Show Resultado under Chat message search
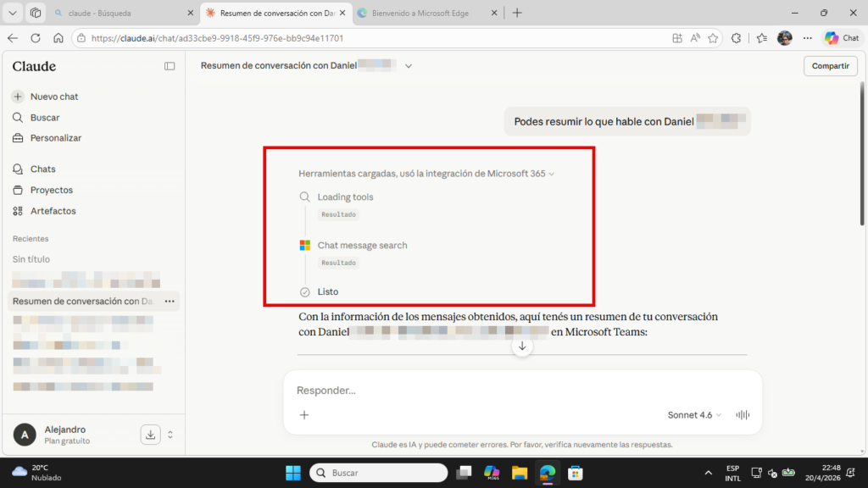 pyautogui.click(x=339, y=263)
